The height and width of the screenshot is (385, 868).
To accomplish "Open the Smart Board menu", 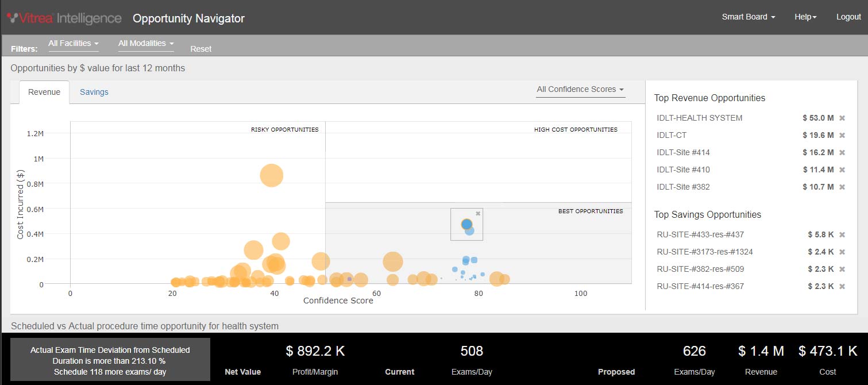I will [748, 17].
